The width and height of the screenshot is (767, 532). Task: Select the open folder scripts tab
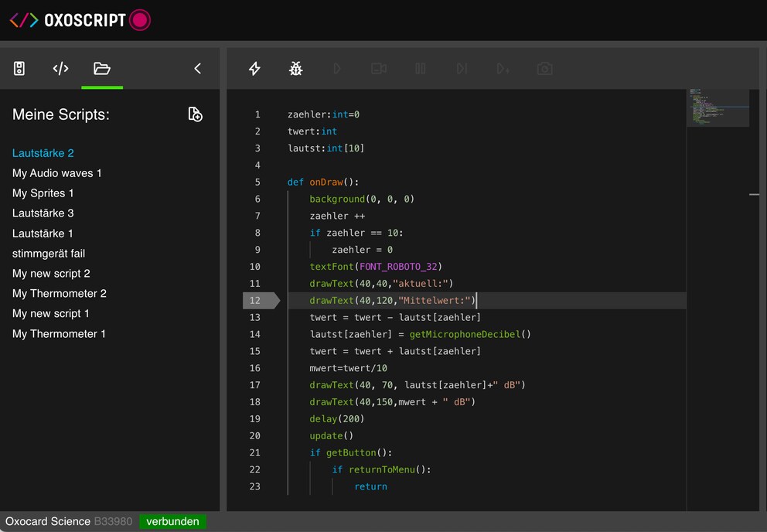point(102,69)
